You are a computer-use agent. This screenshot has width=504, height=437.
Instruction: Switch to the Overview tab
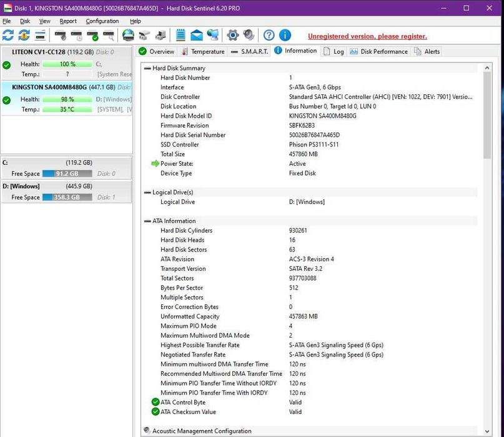click(x=157, y=51)
